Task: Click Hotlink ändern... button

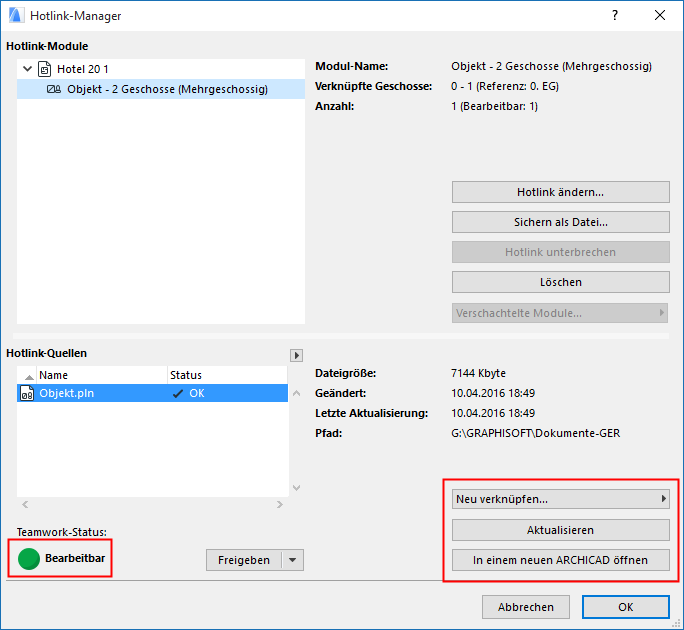Action: 561,192
